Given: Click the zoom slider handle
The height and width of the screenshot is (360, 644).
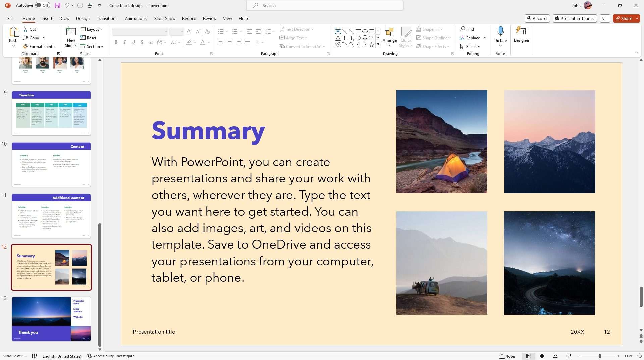Looking at the screenshot, I should (599, 356).
